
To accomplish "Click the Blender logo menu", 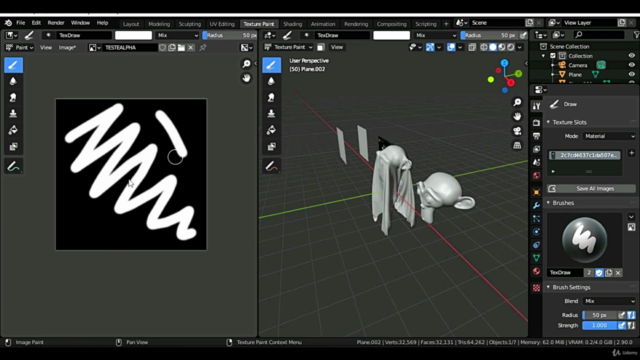I will coord(8,23).
